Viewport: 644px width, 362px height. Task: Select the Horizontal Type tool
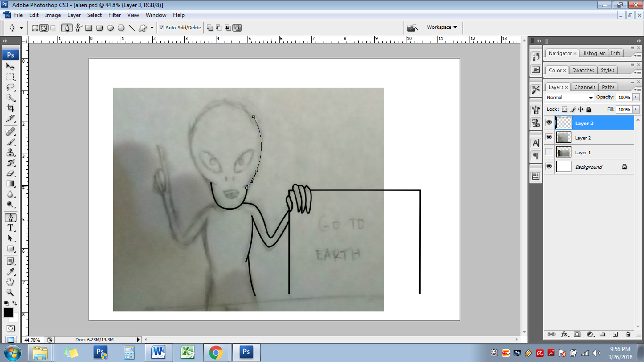[x=10, y=228]
